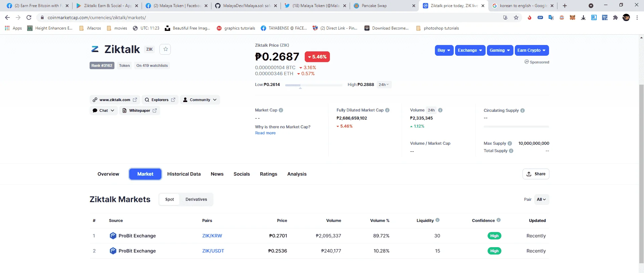Click the Circulating Supply progress bar

[x=516, y=127]
